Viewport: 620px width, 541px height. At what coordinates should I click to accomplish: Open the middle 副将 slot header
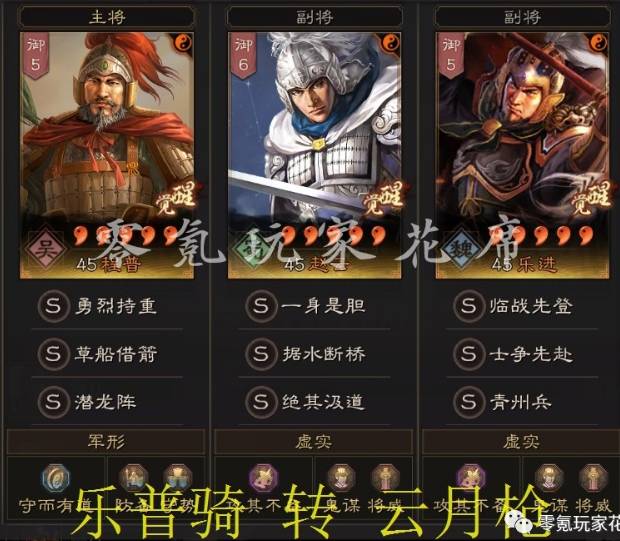tap(315, 17)
